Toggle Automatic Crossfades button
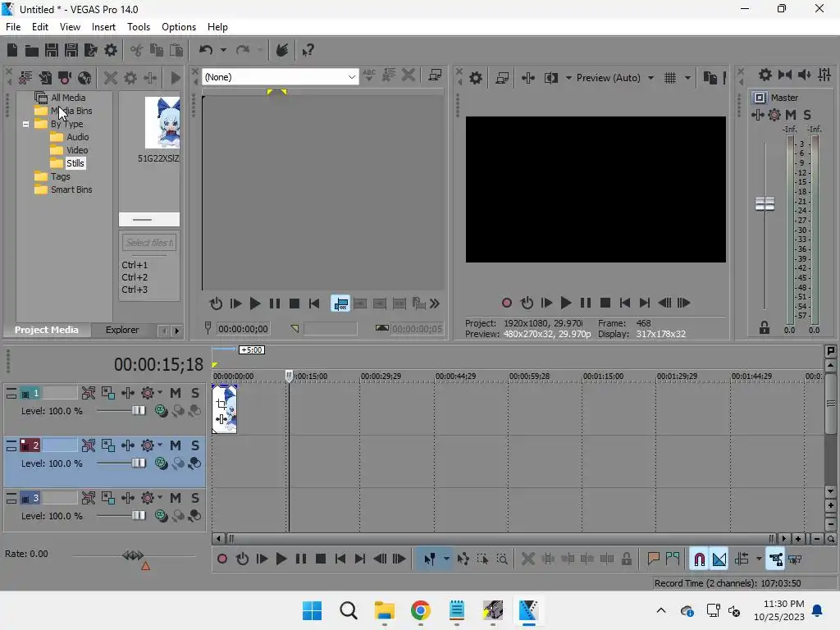This screenshot has width=840, height=630. (x=719, y=559)
